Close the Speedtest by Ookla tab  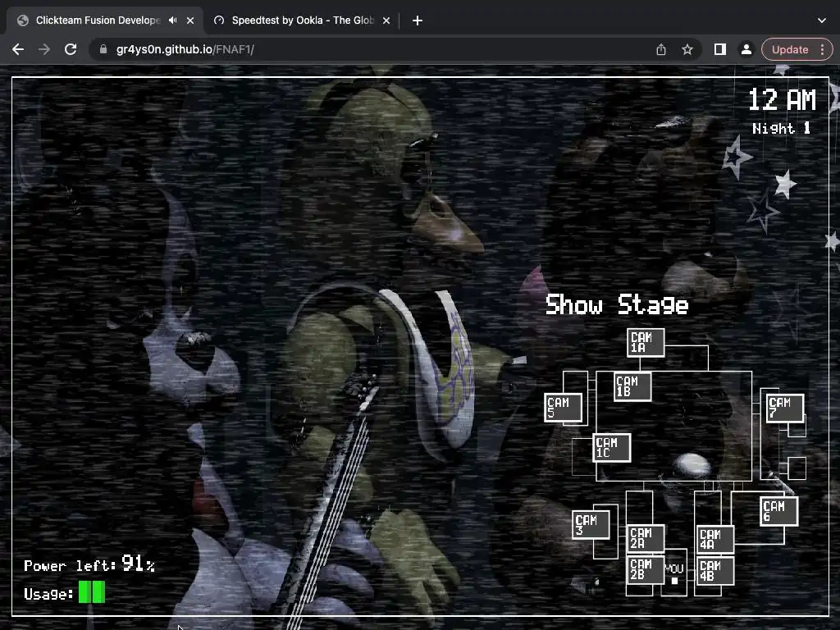point(386,21)
